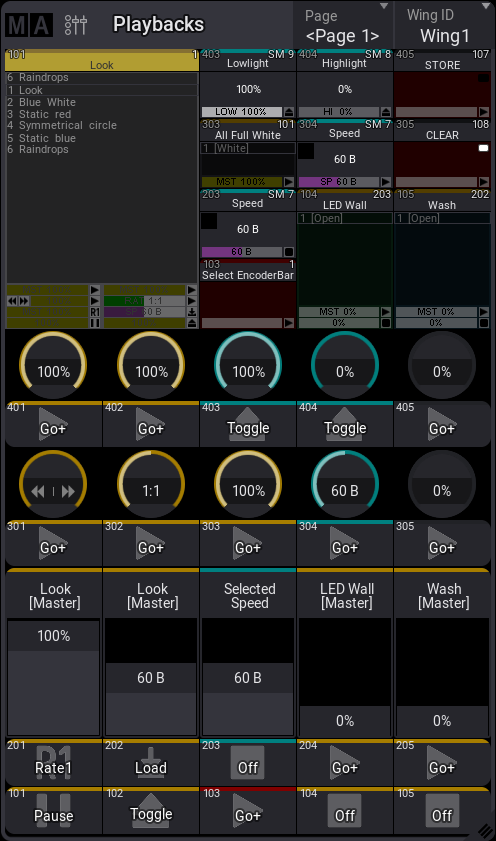Image resolution: width=496 pixels, height=841 pixels.
Task: Switch off executor 104 with Off button
Action: click(x=345, y=810)
